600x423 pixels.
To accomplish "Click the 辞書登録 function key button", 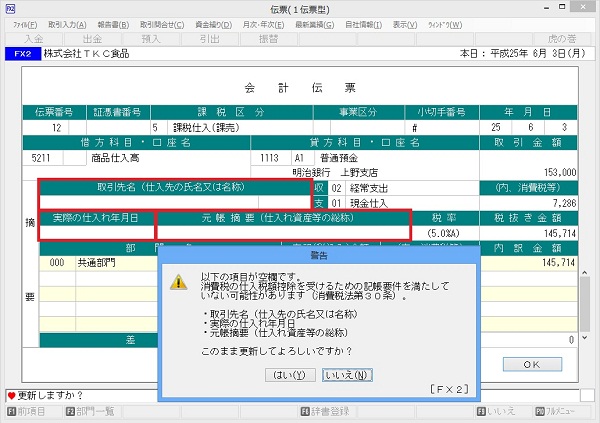I will (325, 412).
